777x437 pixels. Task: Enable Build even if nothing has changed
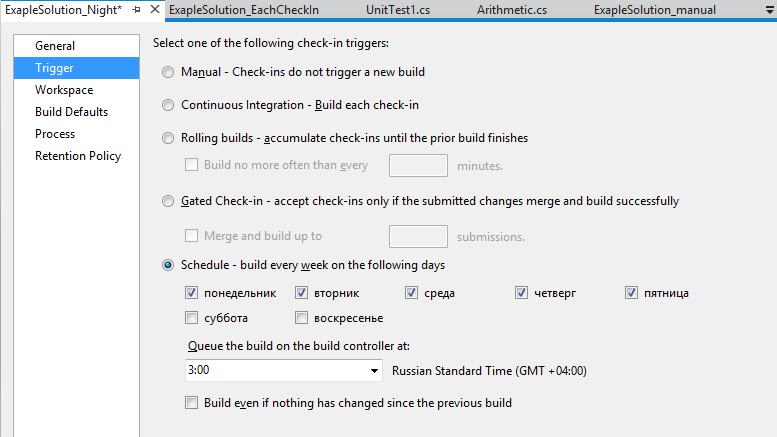[192, 403]
